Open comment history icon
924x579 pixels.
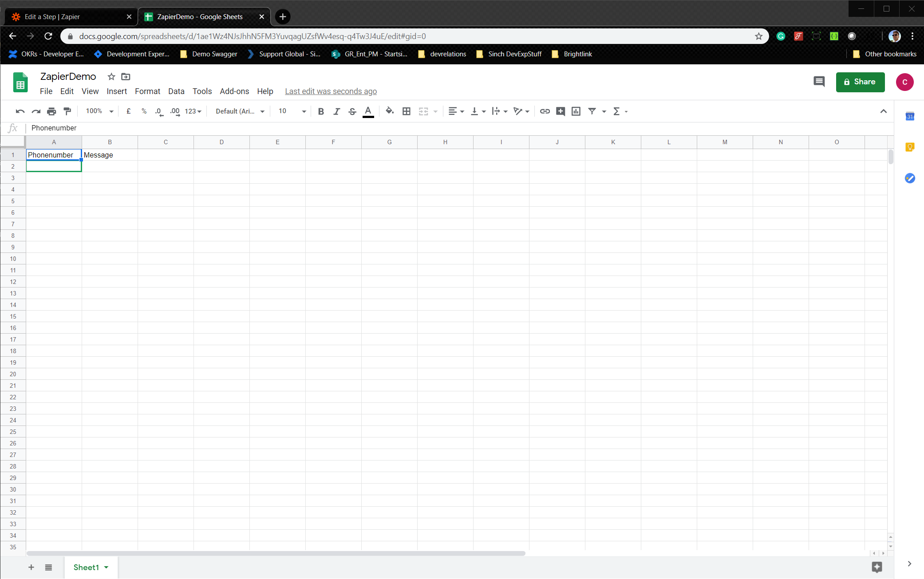(819, 82)
